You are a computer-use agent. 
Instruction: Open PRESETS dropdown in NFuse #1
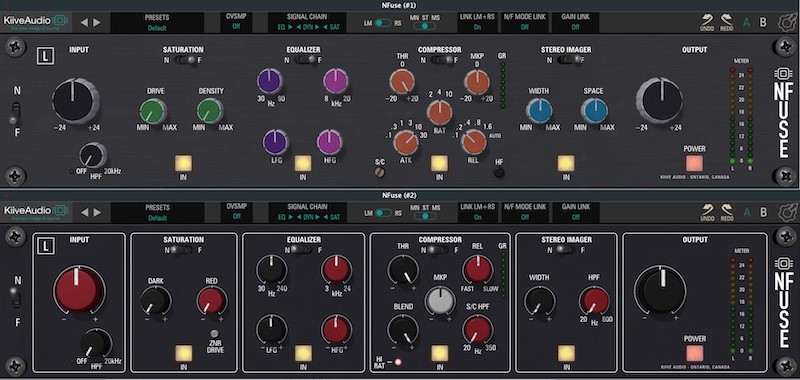pyautogui.click(x=157, y=22)
